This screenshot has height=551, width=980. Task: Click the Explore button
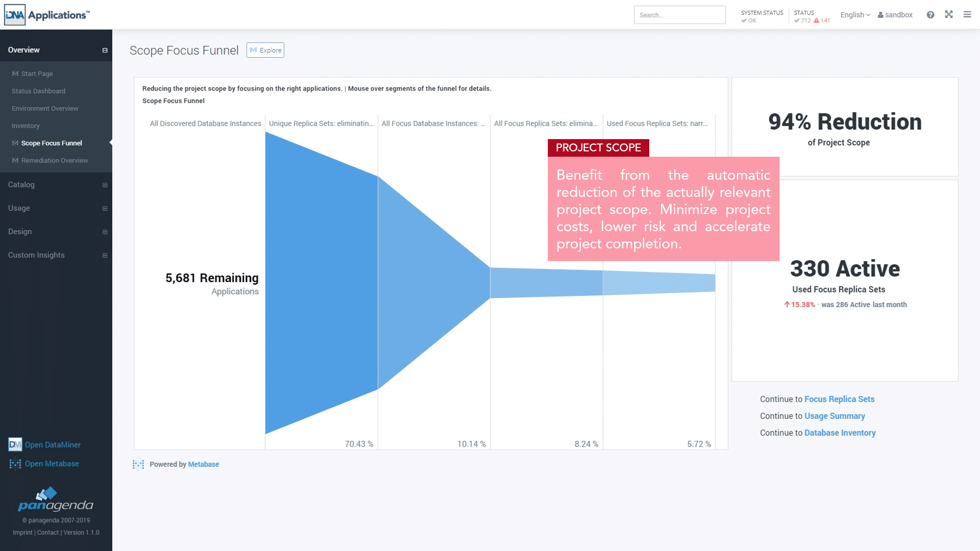[x=265, y=50]
